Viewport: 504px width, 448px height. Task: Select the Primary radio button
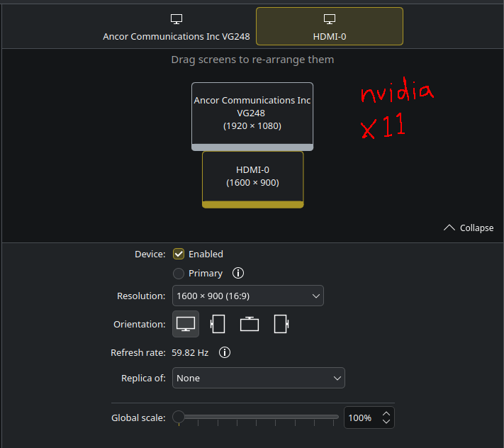click(x=179, y=273)
